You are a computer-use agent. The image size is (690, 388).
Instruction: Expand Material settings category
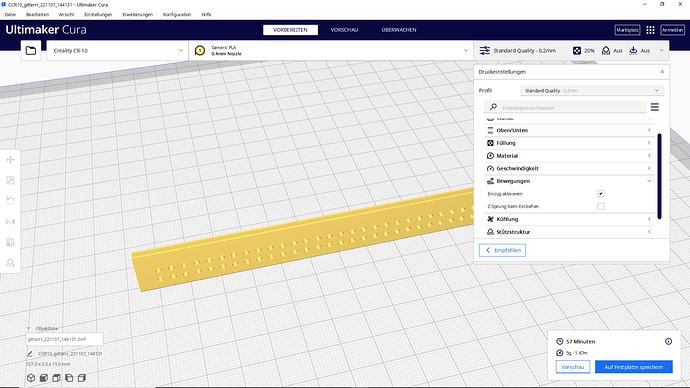click(x=569, y=156)
